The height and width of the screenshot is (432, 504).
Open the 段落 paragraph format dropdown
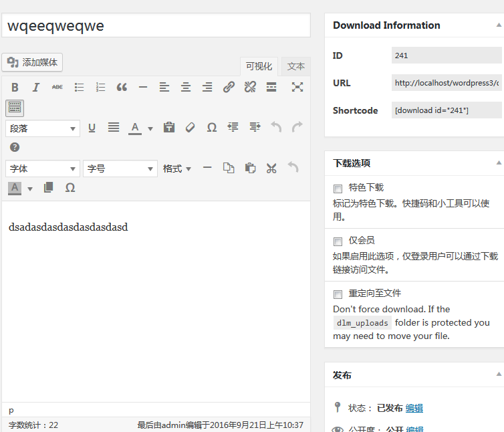[x=43, y=128]
